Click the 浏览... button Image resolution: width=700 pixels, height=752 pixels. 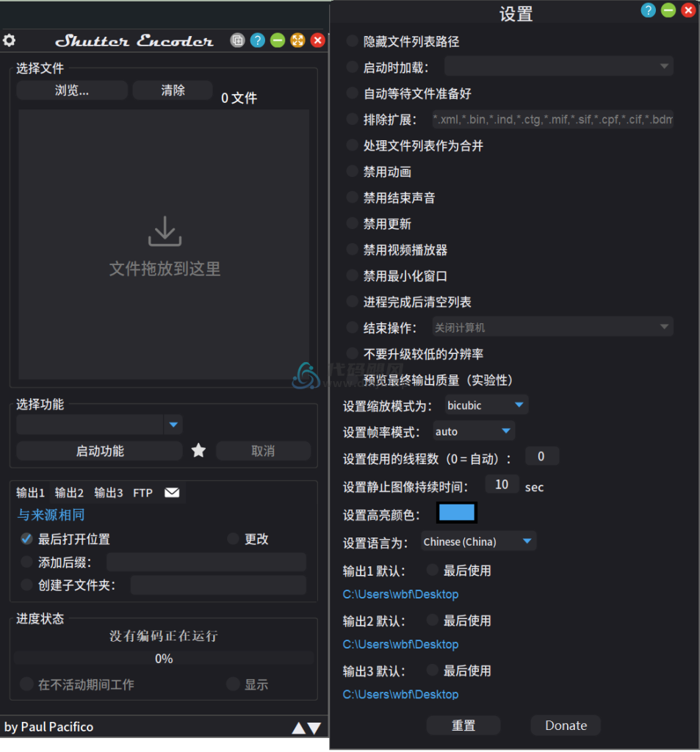pyautogui.click(x=72, y=90)
